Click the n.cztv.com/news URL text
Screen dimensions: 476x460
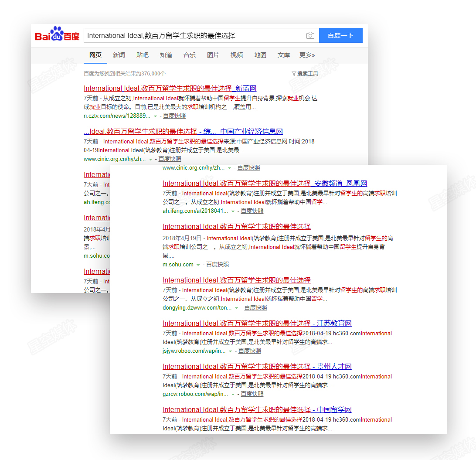[117, 116]
